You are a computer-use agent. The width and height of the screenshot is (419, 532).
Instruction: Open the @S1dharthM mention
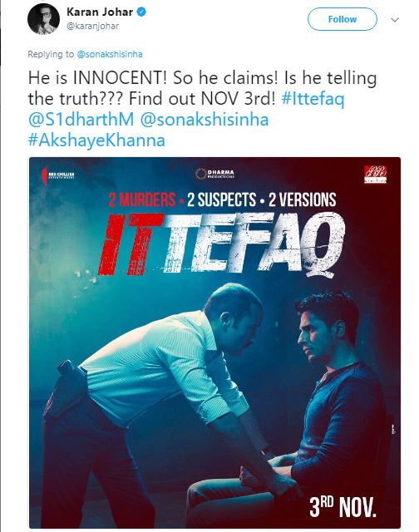[81, 120]
